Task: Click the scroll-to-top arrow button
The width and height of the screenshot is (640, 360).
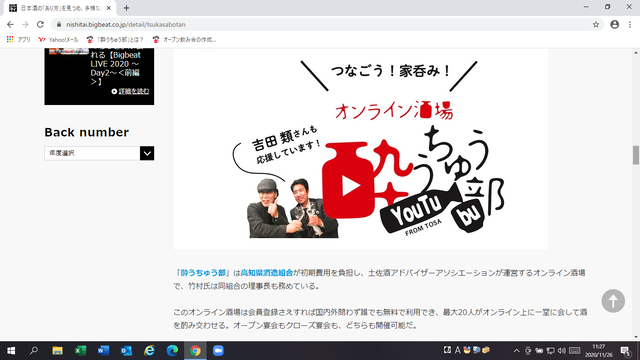Action: click(x=613, y=301)
